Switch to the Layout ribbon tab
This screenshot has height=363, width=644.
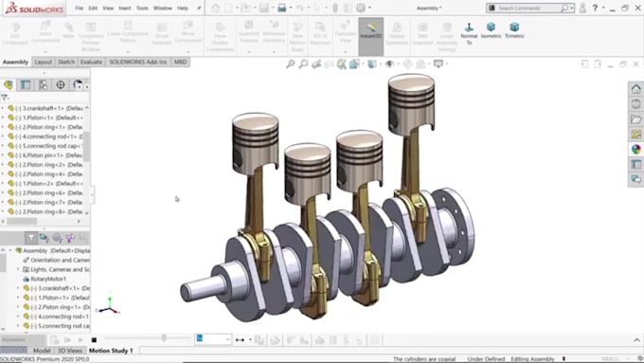[x=44, y=62]
